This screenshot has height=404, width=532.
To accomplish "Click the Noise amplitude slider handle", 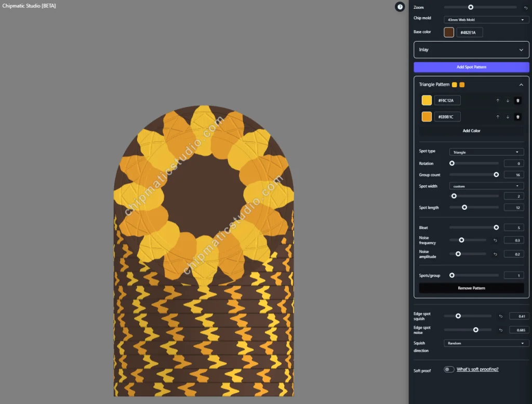I will tap(458, 254).
